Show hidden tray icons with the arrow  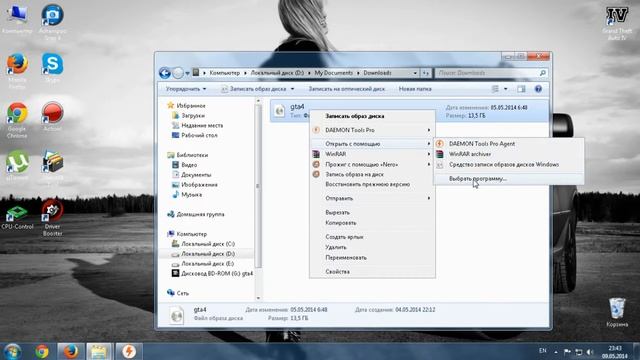(x=556, y=351)
